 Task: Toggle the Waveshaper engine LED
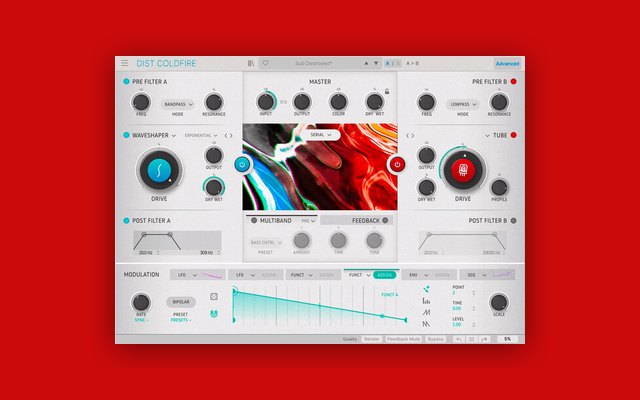pos(127,135)
